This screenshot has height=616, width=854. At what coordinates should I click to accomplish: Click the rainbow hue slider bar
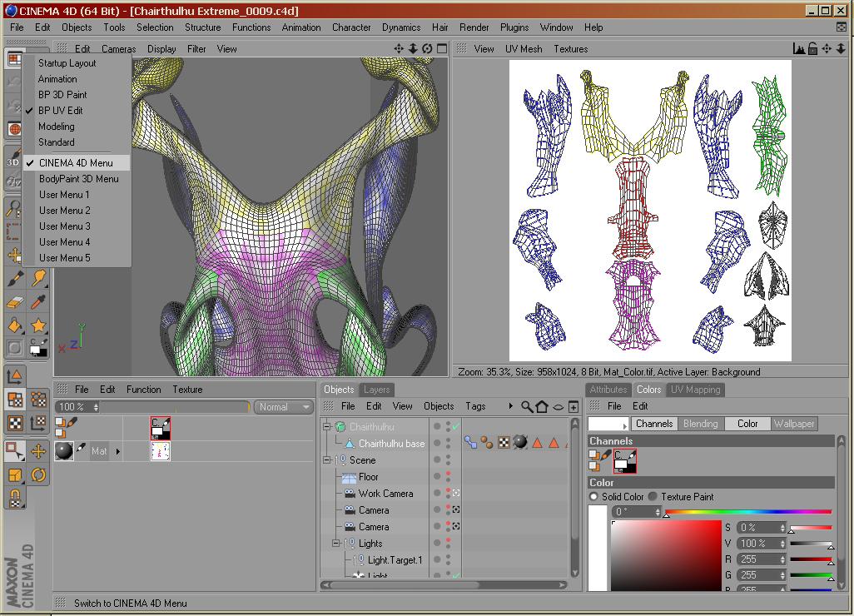[x=747, y=512]
